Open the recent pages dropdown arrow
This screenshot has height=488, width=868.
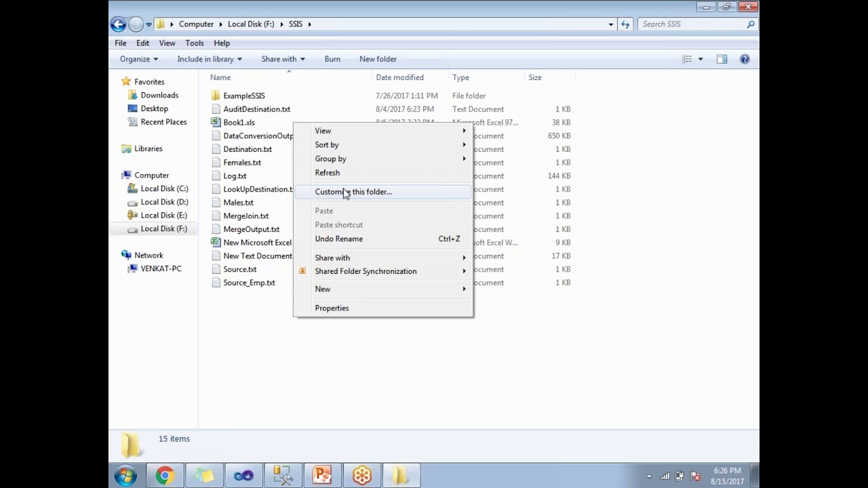tap(149, 24)
